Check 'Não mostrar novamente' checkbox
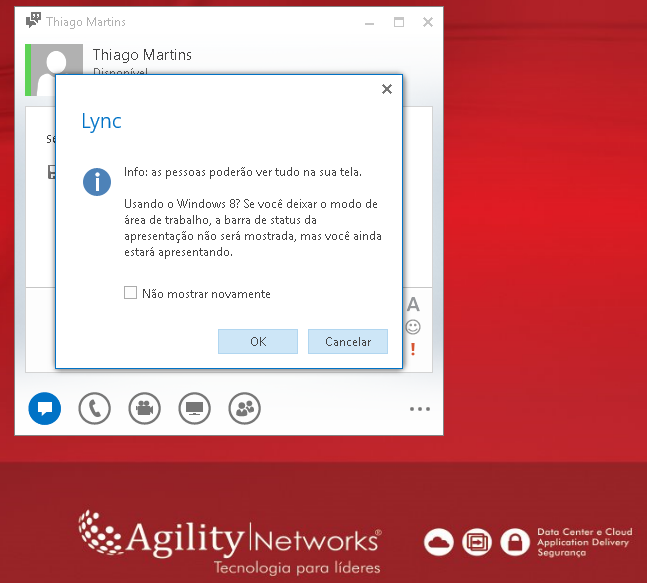647x583 pixels. (130, 293)
